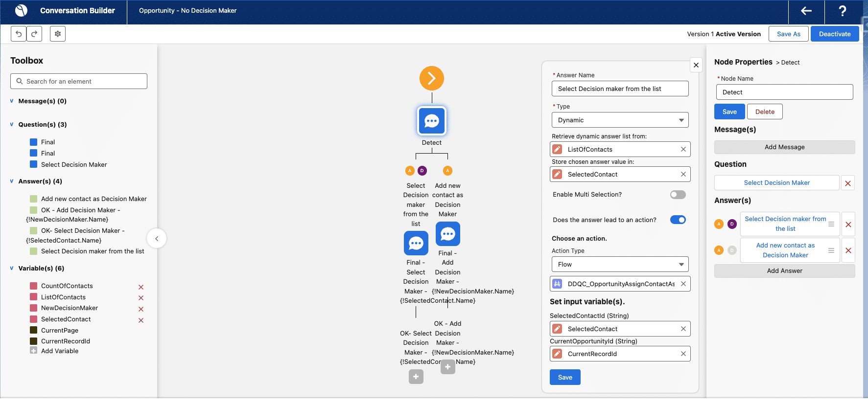The width and height of the screenshot is (868, 405).
Task: Open Select Decision maker from the list answer link
Action: (785, 224)
